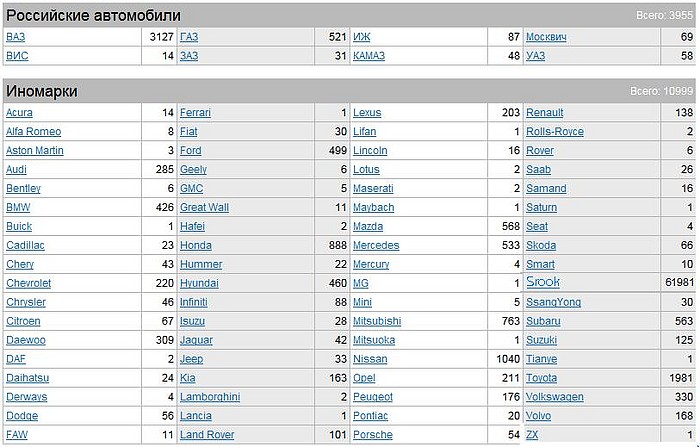700x447 pixels.
Task: Select the Nissan brand link
Action: 370,359
